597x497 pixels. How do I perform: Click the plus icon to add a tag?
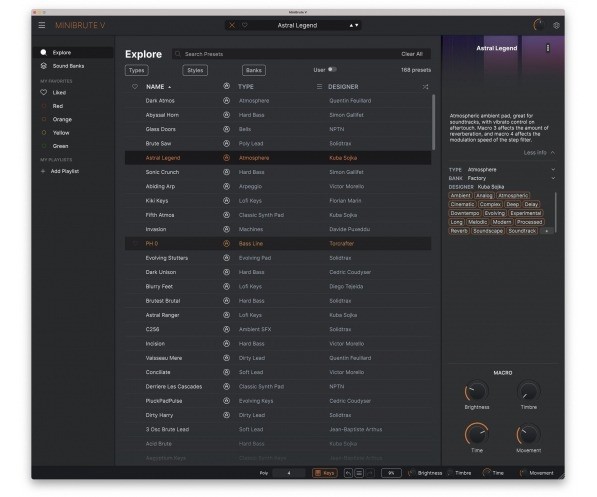pos(546,231)
